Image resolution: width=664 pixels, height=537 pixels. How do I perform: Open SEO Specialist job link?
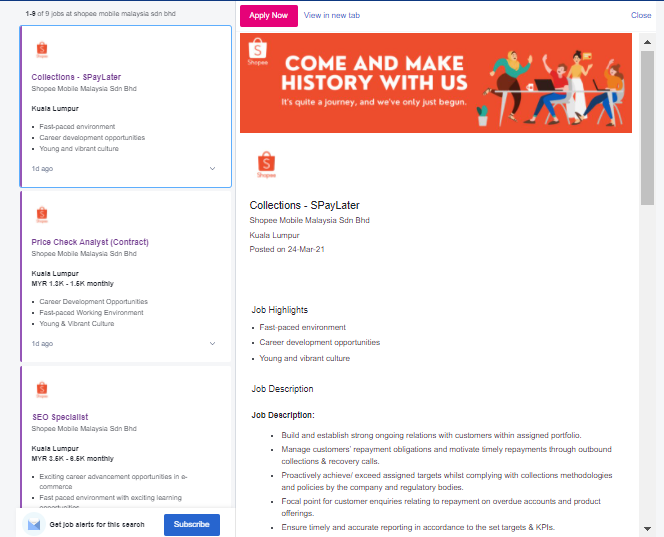click(x=60, y=417)
